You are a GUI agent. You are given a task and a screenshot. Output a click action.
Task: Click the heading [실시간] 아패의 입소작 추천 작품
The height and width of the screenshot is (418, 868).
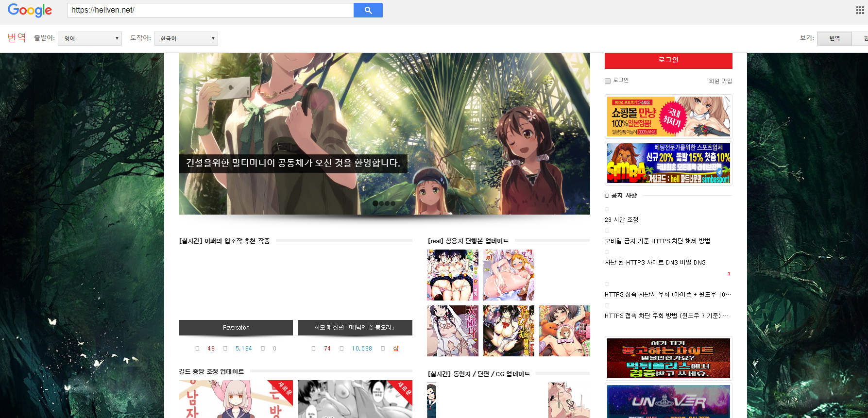[224, 241]
